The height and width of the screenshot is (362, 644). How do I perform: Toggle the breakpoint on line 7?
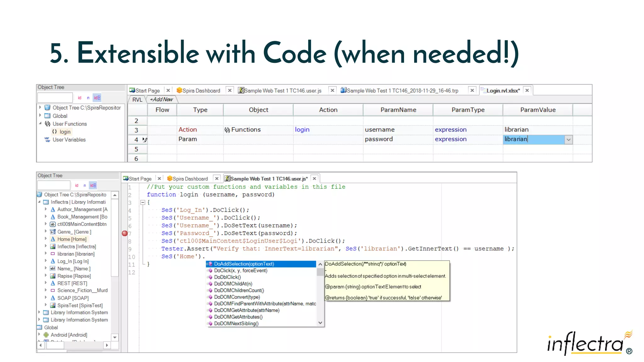125,233
